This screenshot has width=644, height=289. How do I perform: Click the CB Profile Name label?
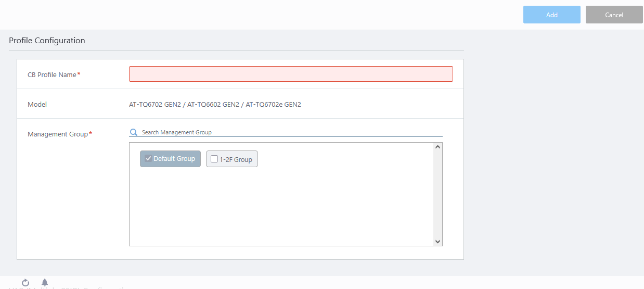[x=52, y=75]
